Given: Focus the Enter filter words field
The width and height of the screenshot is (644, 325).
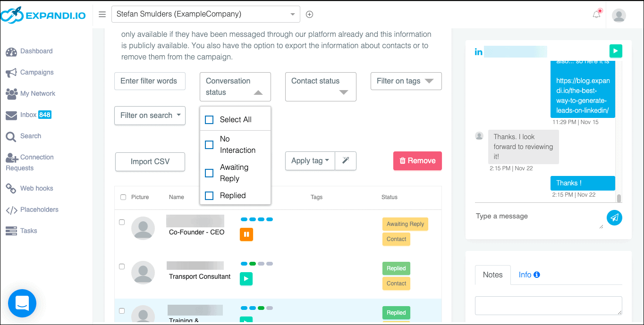Looking at the screenshot, I should (150, 81).
